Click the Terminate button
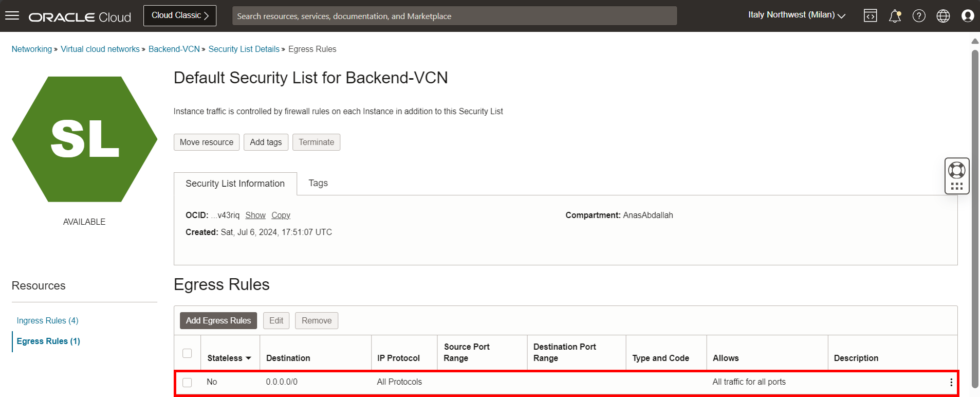This screenshot has height=397, width=980. [316, 142]
